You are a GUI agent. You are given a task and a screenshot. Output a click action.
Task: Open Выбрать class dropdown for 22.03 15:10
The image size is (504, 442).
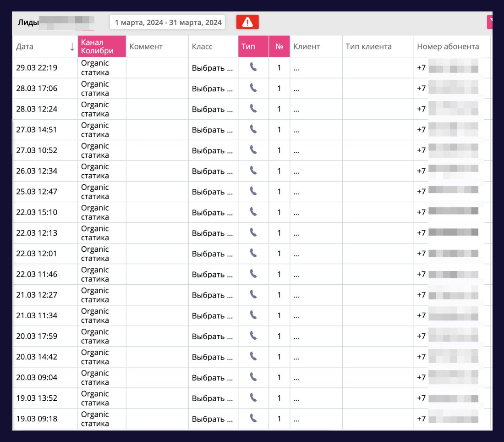click(212, 212)
